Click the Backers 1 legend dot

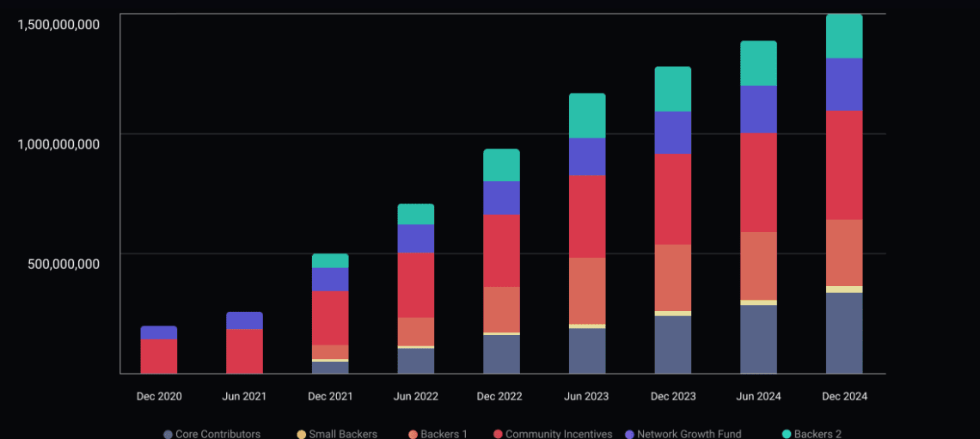(x=413, y=434)
